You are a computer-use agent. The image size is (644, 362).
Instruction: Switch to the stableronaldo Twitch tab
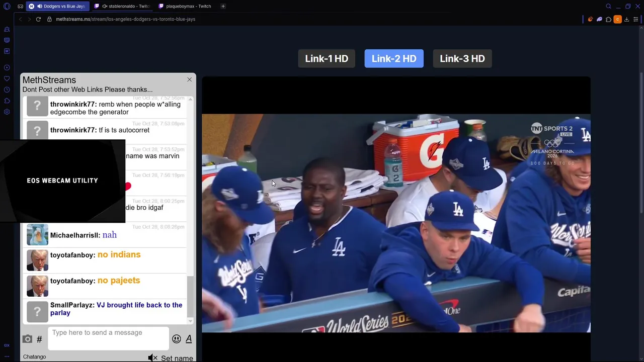tap(123, 6)
